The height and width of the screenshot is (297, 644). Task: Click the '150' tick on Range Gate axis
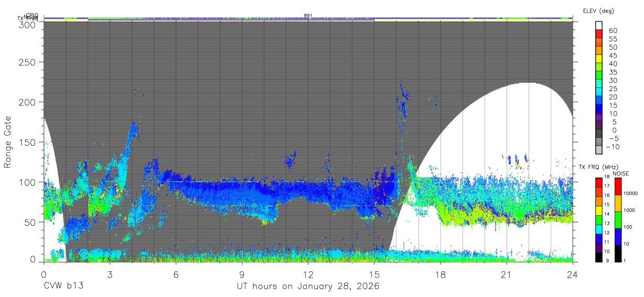click(28, 142)
